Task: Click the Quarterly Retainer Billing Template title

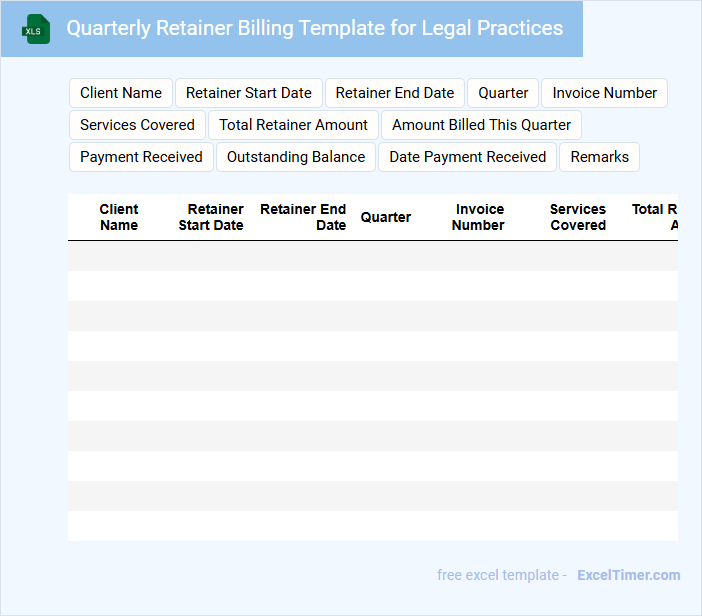Action: pyautogui.click(x=315, y=28)
